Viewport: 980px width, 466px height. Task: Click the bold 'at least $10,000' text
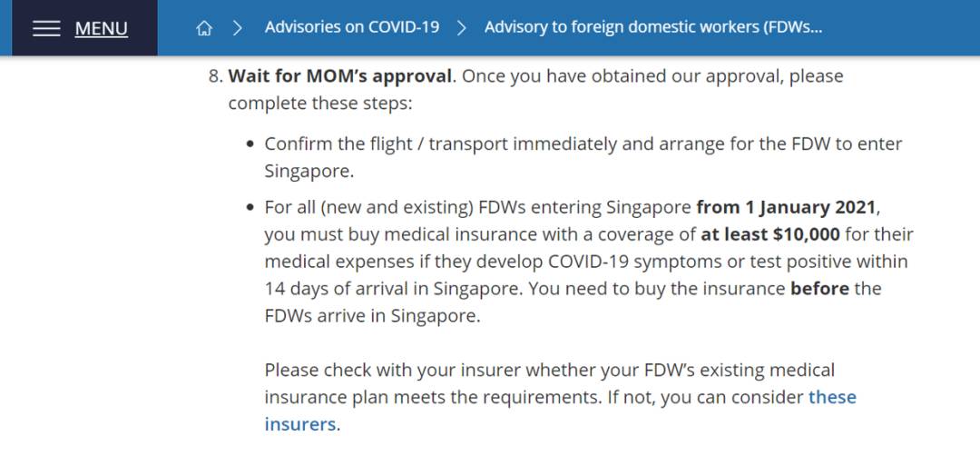pyautogui.click(x=770, y=234)
